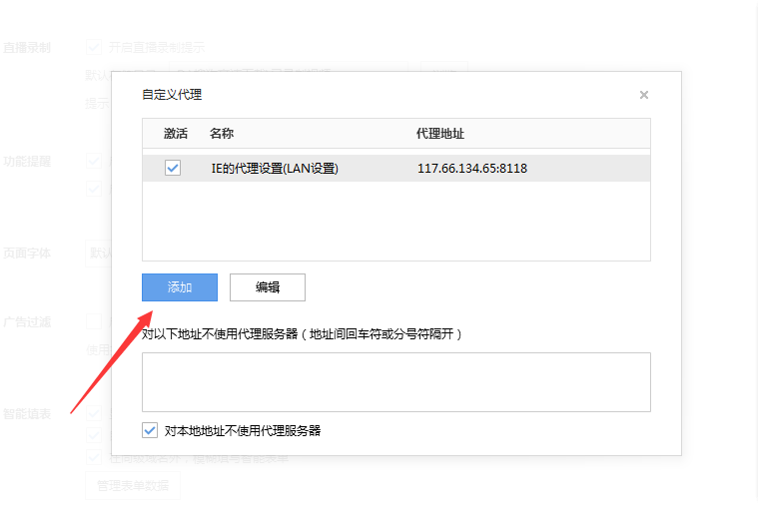Click the 代理地址 column header
This screenshot has height=532, width=758.
tap(440, 134)
